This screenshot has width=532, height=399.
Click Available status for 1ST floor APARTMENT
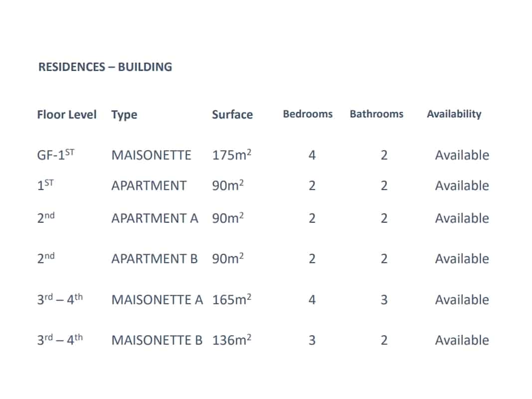tap(462, 186)
